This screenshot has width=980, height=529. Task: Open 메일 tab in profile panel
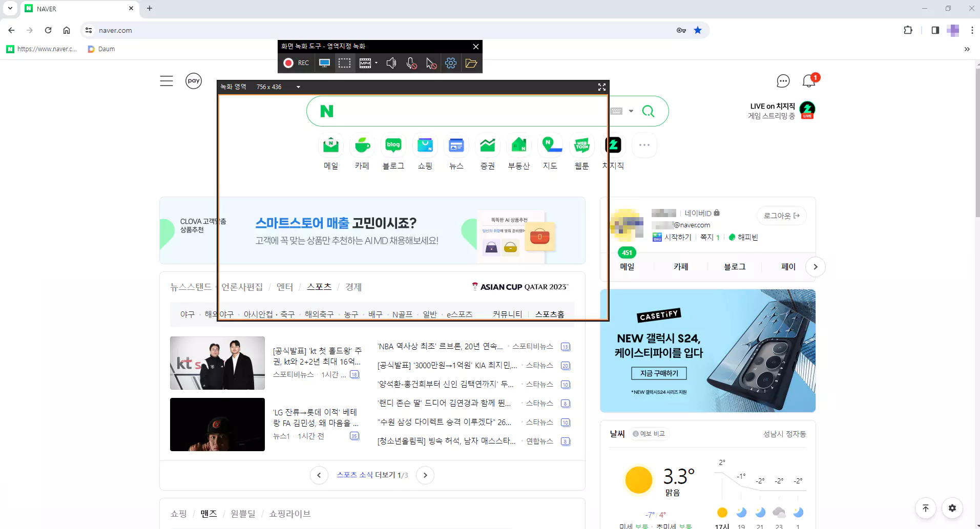pos(627,266)
